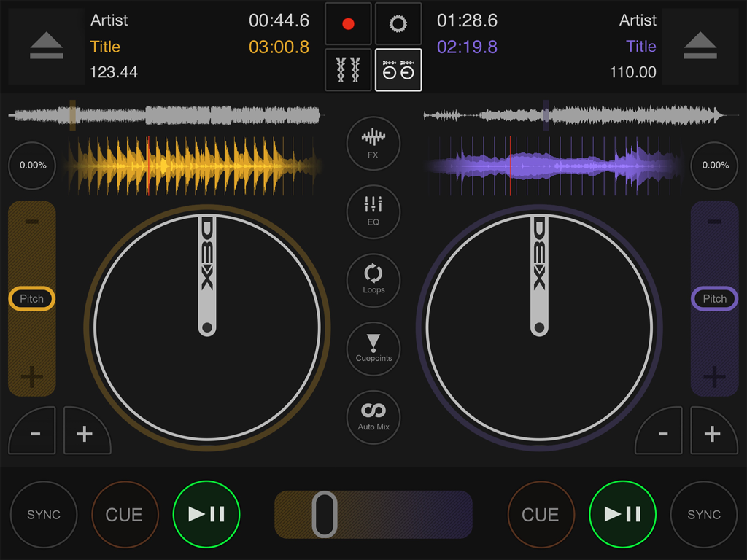This screenshot has width=747, height=560.
Task: Open the settings gear icon
Action: coord(398,23)
